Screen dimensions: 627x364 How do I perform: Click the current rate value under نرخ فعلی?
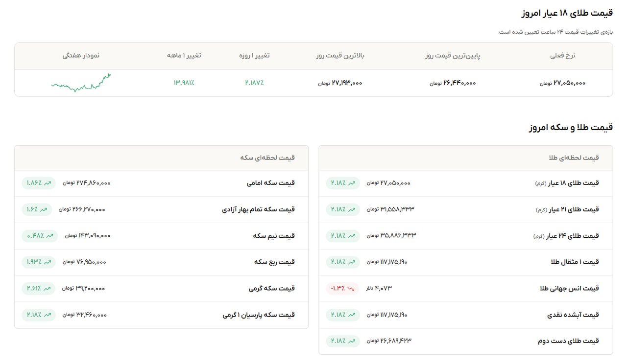[x=563, y=83]
